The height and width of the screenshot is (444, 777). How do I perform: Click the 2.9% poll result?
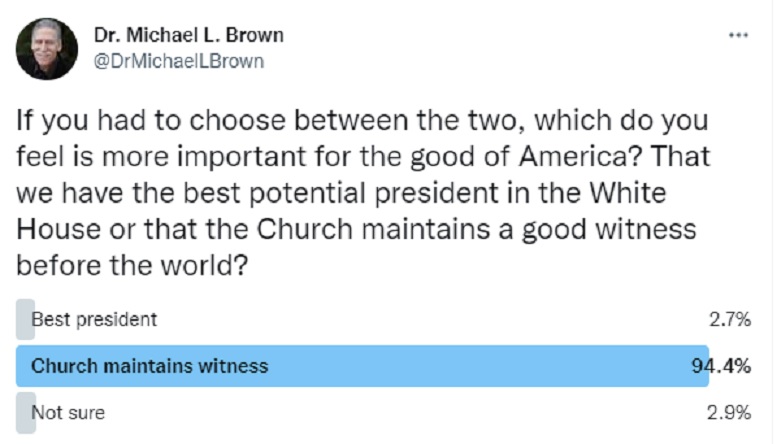[x=731, y=412]
